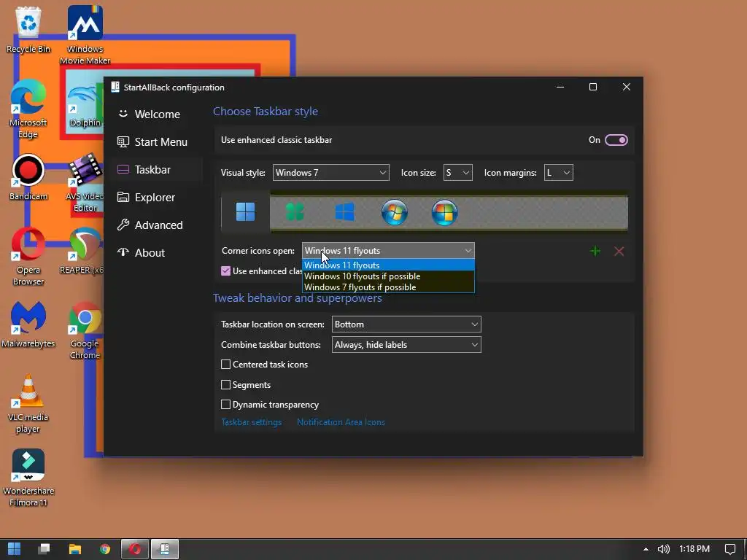The image size is (747, 560).
Task: Select Windows 10 flyouts if possible
Action: [388, 276]
